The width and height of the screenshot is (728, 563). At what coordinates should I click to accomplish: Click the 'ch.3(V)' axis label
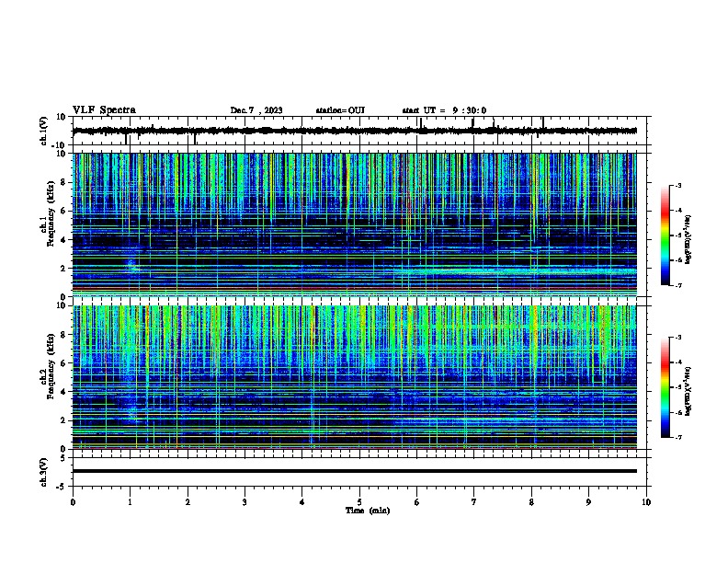(x=44, y=472)
